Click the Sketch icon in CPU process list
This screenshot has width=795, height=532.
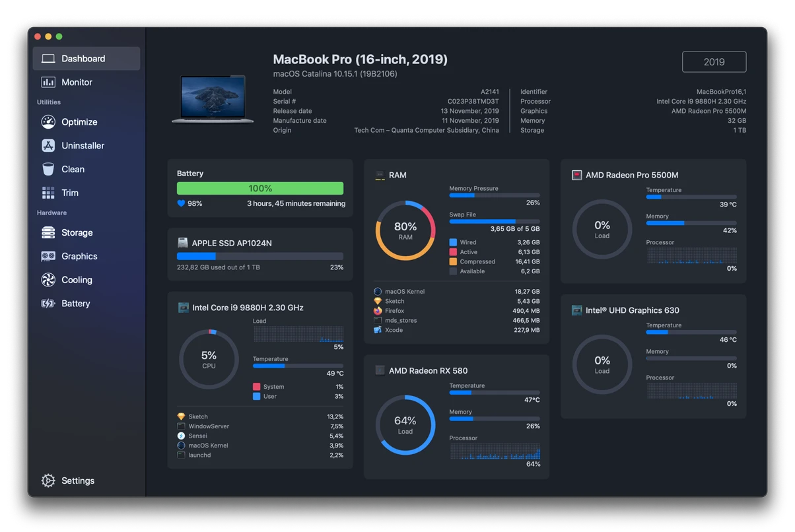coord(181,417)
